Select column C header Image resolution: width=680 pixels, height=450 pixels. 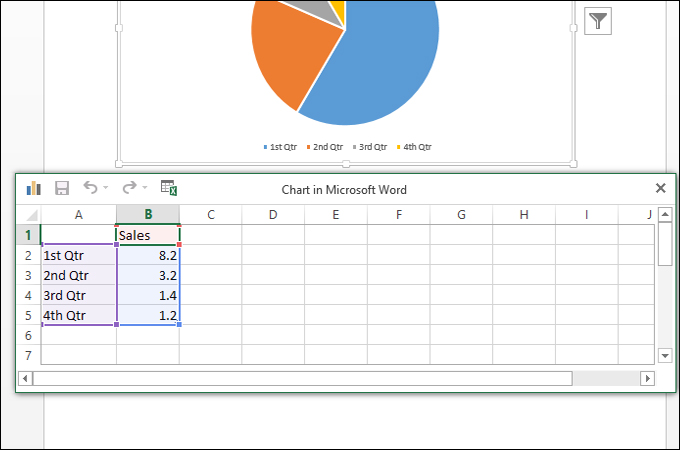pyautogui.click(x=211, y=215)
